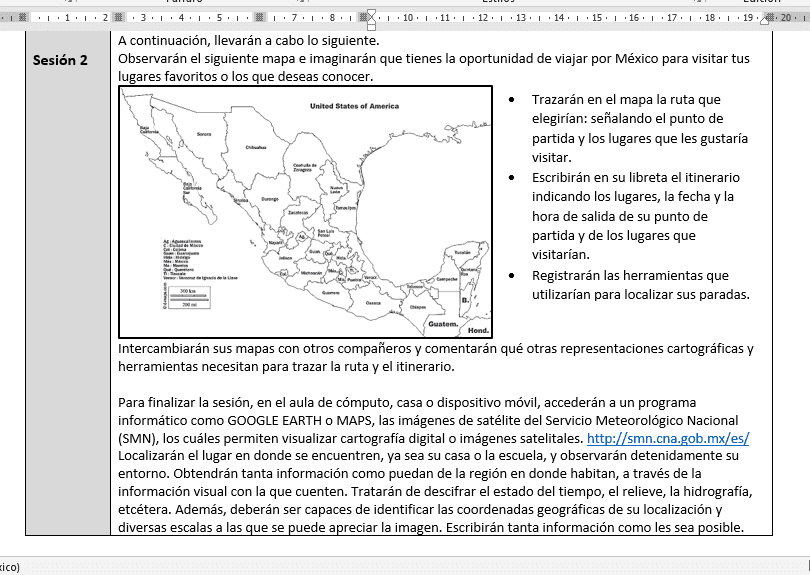Click the "Guatem." label on the map
810x575 pixels.
[x=443, y=324]
